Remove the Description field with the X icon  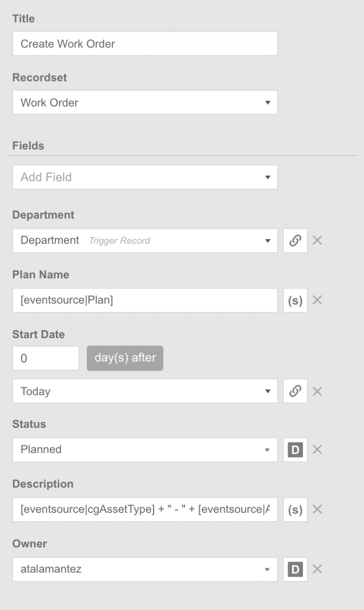pyautogui.click(x=318, y=509)
